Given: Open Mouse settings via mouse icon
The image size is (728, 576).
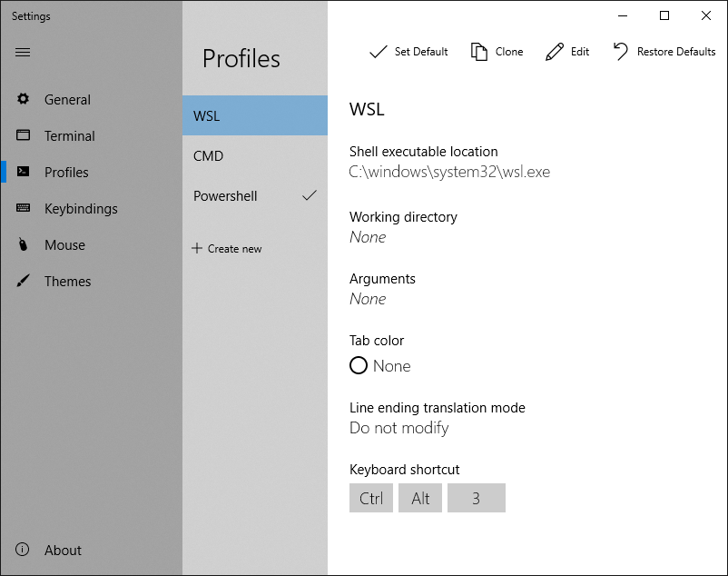Looking at the screenshot, I should point(23,244).
